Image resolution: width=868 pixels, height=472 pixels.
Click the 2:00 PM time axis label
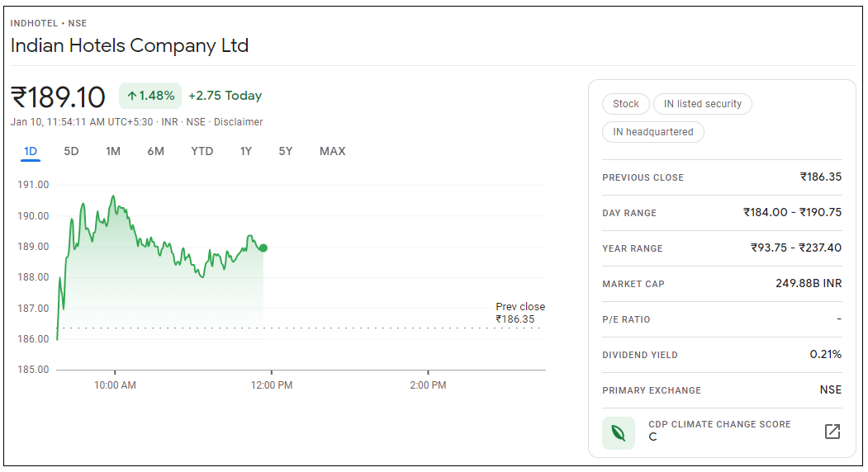point(428,385)
